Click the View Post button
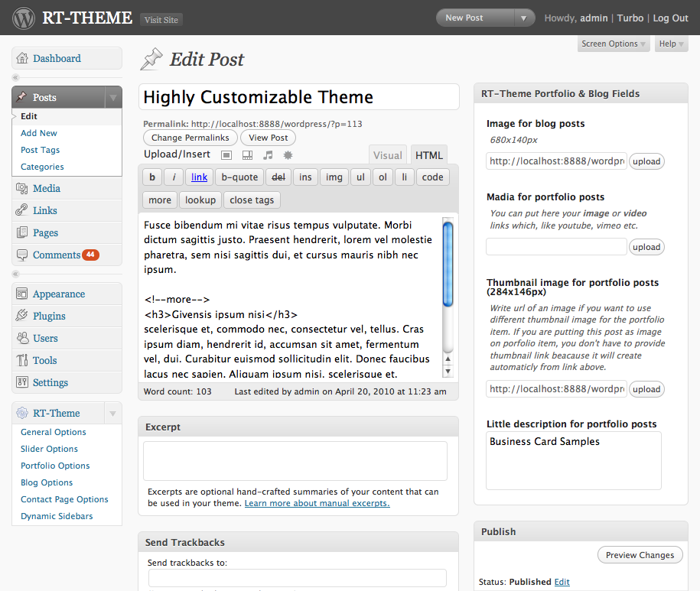The height and width of the screenshot is (591, 700). 268,138
